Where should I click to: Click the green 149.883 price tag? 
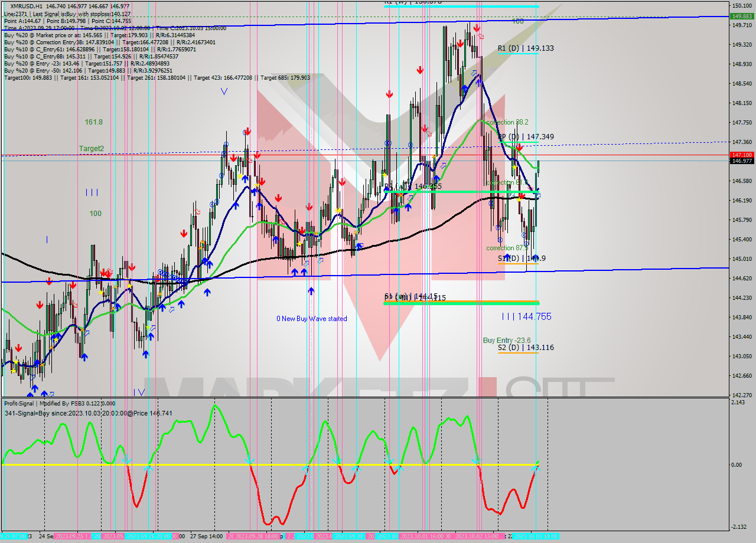pos(741,17)
